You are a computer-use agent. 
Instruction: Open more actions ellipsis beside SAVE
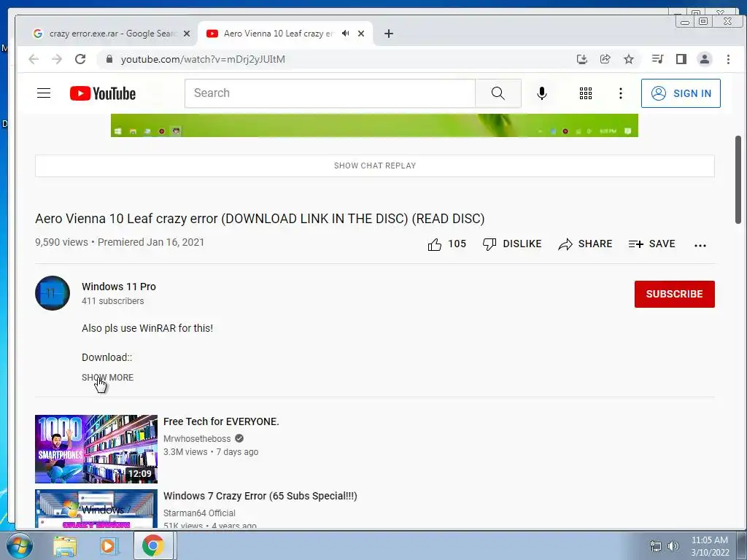coord(700,245)
